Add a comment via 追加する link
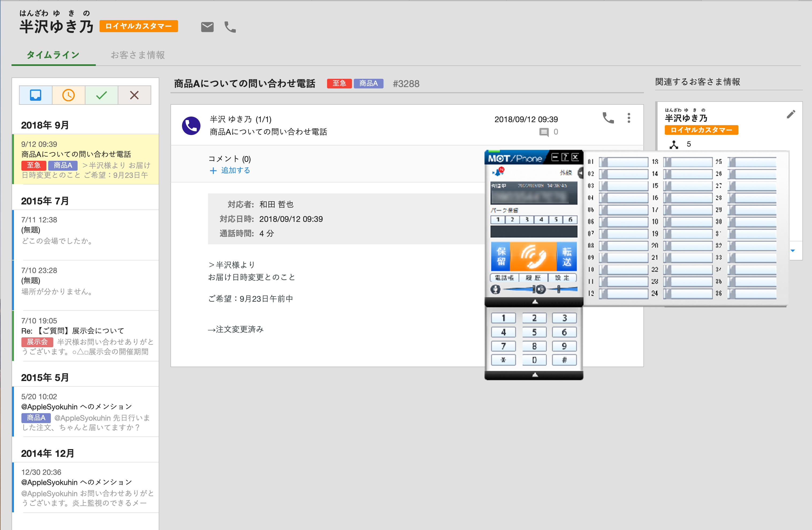This screenshot has width=812, height=530. pos(235,170)
